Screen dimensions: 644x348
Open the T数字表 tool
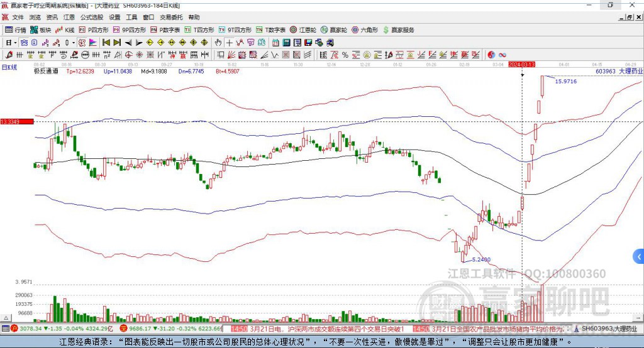(x=270, y=30)
